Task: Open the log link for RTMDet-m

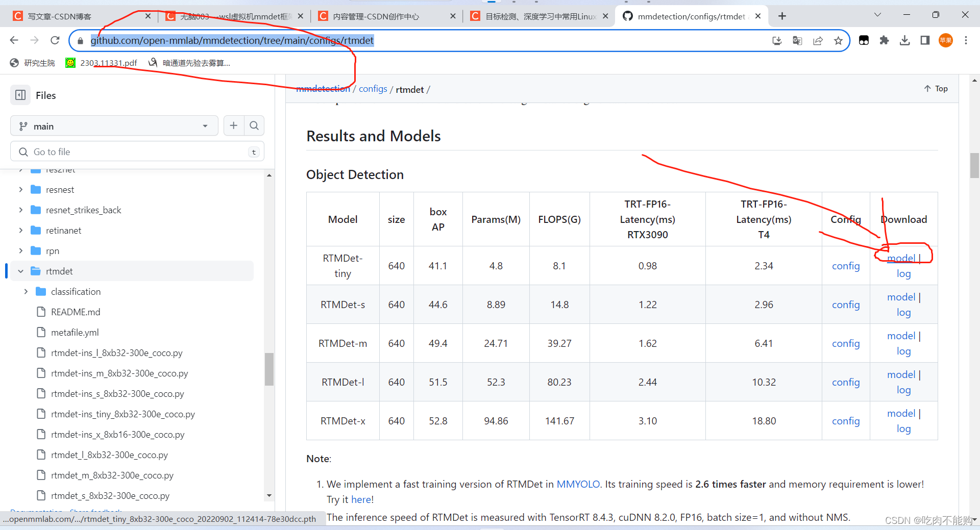Action: tap(903, 351)
